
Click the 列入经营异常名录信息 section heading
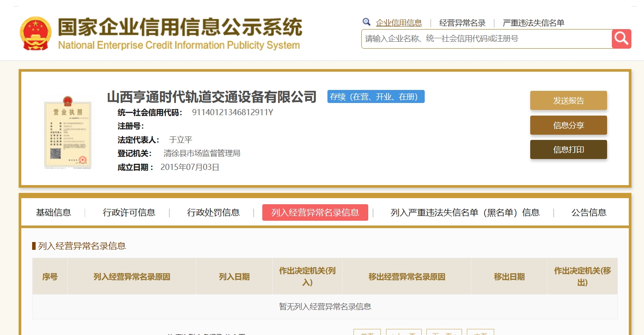click(82, 246)
